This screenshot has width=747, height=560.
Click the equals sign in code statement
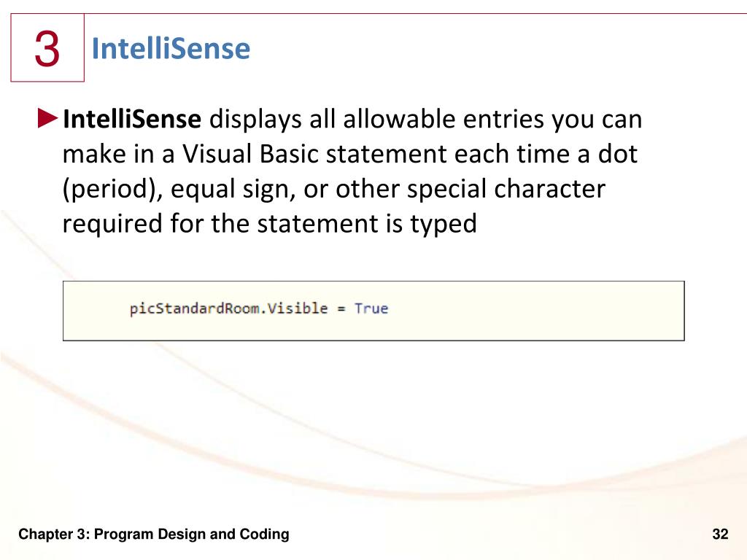pyautogui.click(x=341, y=309)
